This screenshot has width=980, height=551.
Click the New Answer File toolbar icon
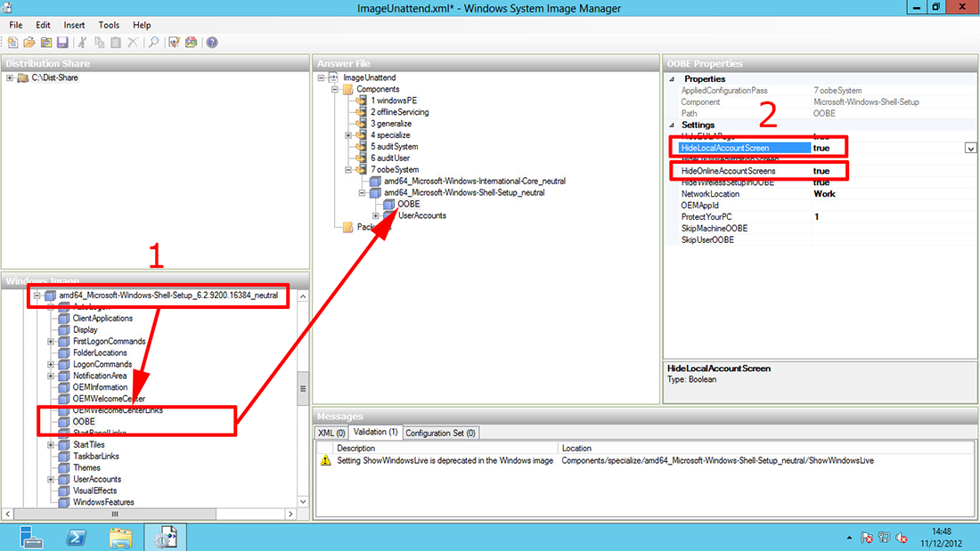point(12,43)
